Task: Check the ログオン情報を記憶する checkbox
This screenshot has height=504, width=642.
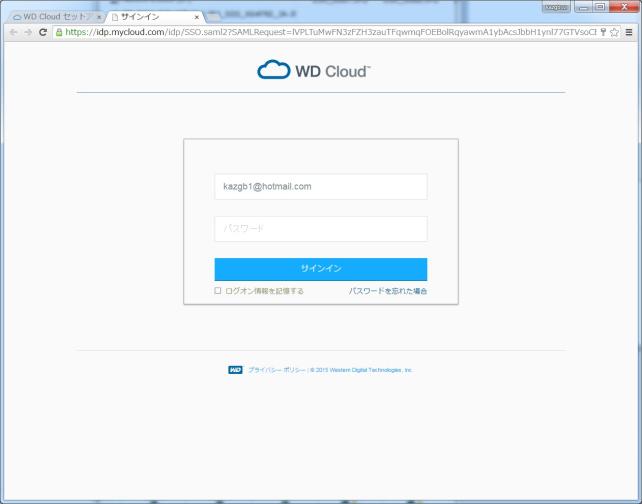Action: [x=217, y=290]
